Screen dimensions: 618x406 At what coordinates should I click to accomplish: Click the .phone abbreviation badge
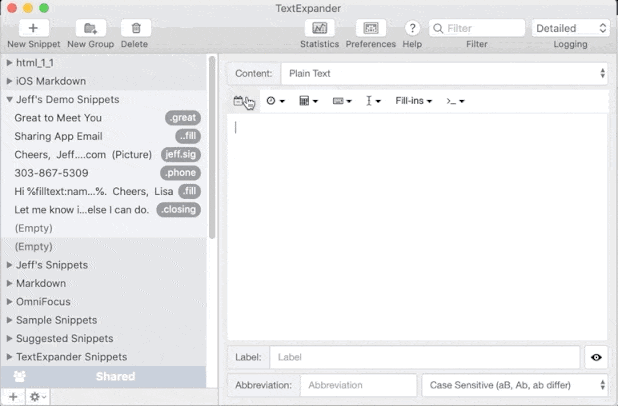coord(181,173)
